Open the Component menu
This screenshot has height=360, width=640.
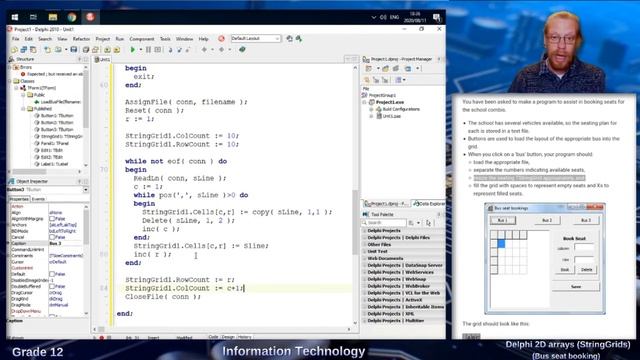[x=142, y=39]
